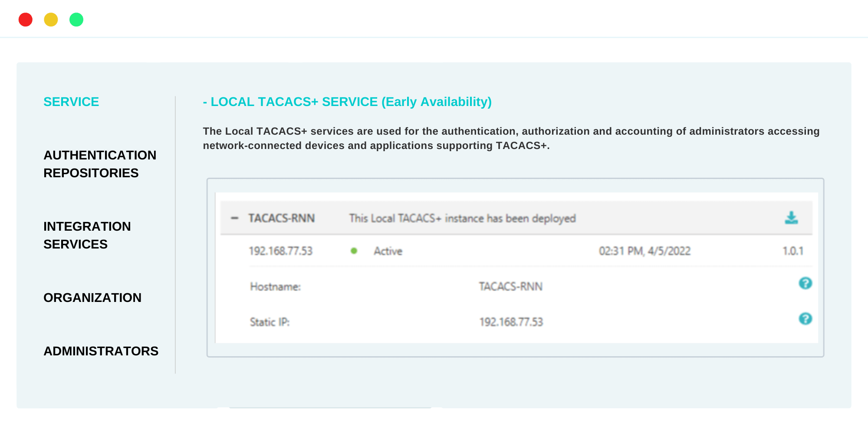868x434 pixels.
Task: Click the download icon in TACACS-RNN header
Action: 791,218
